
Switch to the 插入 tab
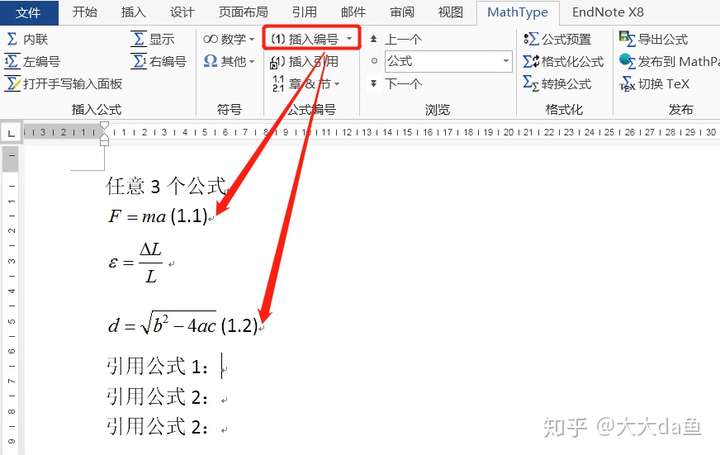pyautogui.click(x=133, y=12)
